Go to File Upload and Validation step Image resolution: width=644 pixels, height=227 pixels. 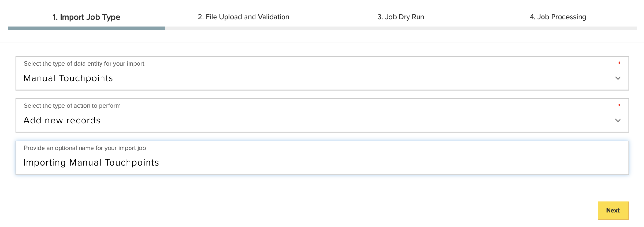click(x=244, y=17)
